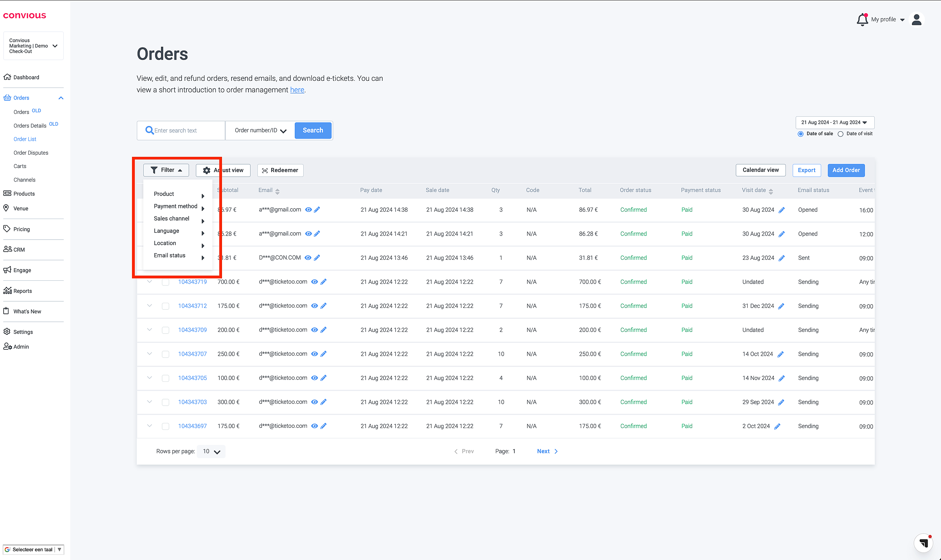Click the Redeemer barcode scanner button
The height and width of the screenshot is (560, 941).
pyautogui.click(x=280, y=170)
